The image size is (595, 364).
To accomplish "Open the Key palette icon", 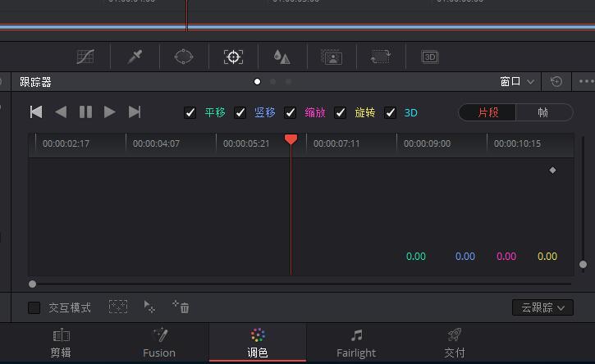I will click(x=332, y=57).
